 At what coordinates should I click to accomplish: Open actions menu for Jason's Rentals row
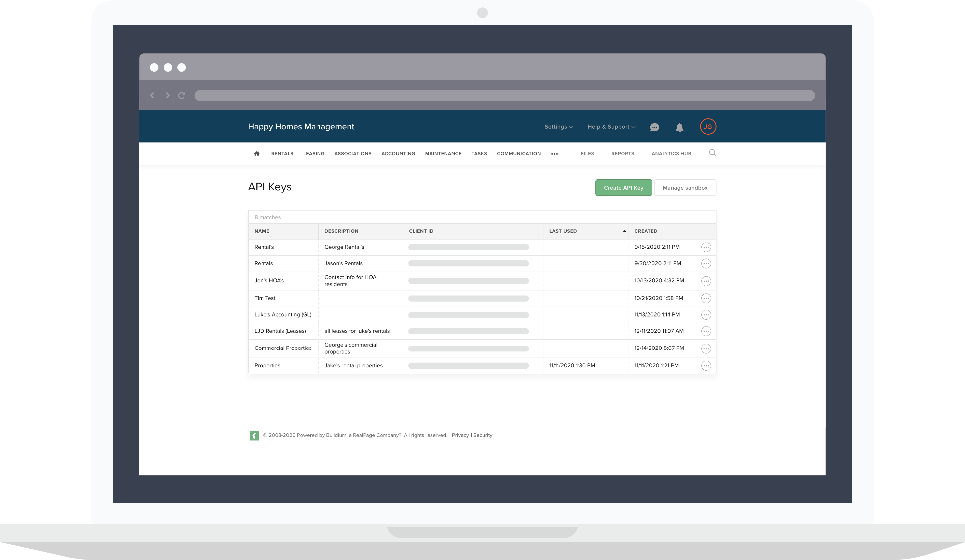click(x=706, y=263)
